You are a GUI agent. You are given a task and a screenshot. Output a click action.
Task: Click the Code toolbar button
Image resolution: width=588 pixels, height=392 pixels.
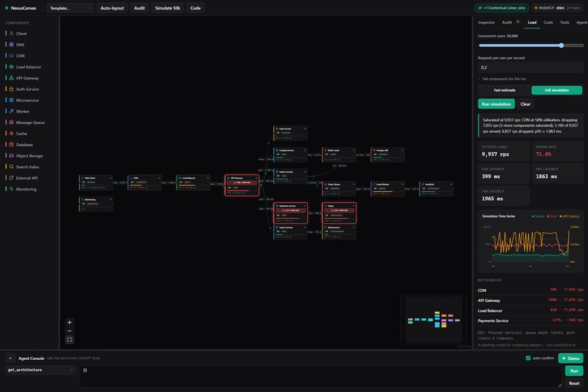coord(195,8)
